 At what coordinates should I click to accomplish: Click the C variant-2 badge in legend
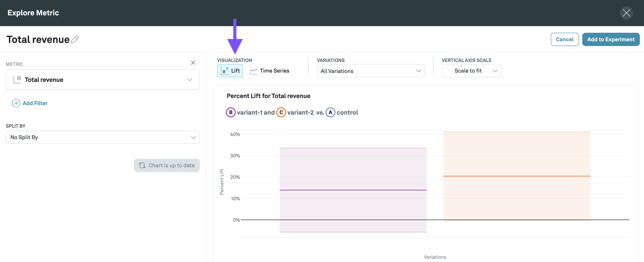tap(281, 113)
